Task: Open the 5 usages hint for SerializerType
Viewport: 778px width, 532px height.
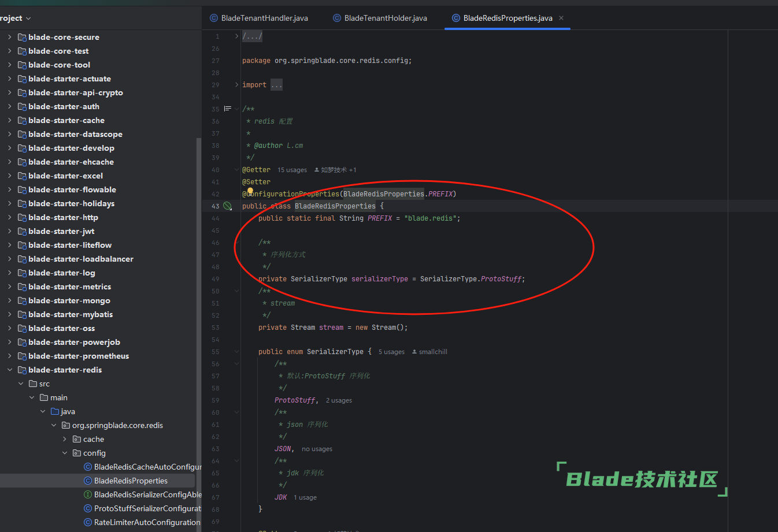Action: point(391,352)
